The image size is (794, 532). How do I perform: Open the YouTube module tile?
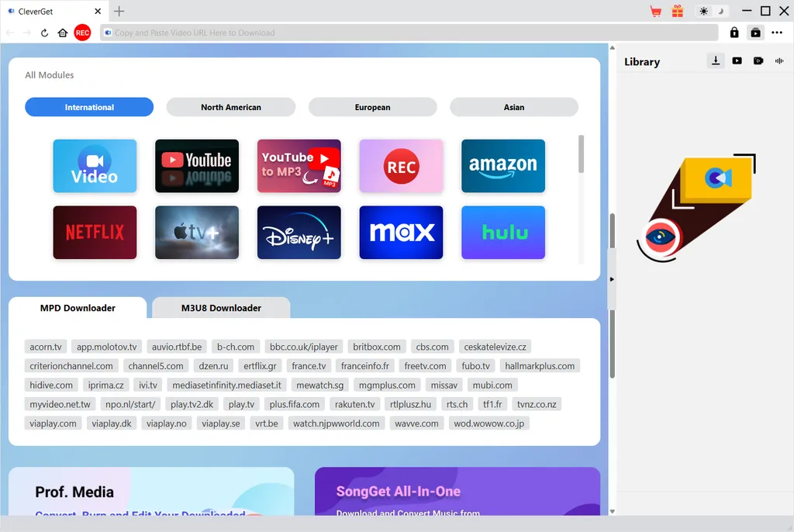[x=197, y=166]
